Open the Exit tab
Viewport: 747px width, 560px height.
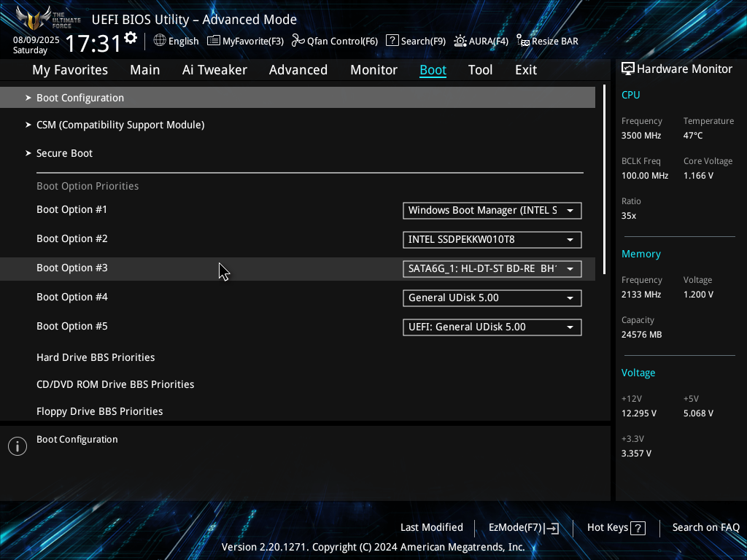click(x=526, y=70)
